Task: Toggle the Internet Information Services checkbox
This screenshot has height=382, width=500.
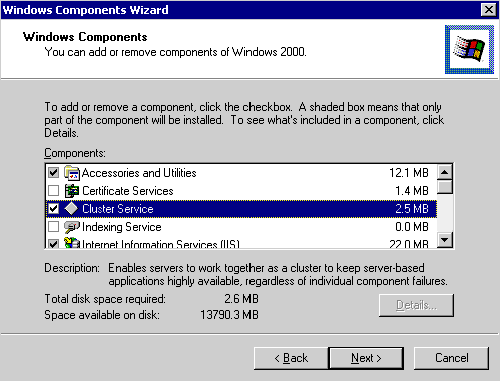Action: click(54, 244)
